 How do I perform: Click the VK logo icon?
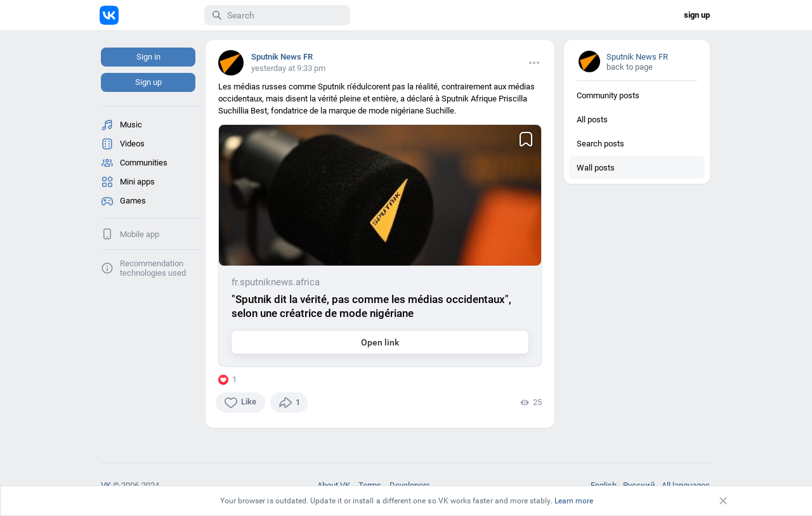[x=109, y=15]
